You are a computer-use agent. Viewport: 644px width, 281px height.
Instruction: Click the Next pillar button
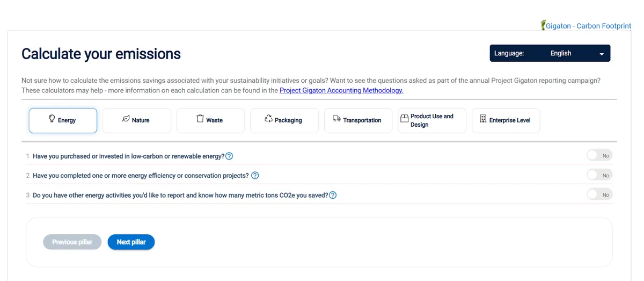click(x=131, y=242)
